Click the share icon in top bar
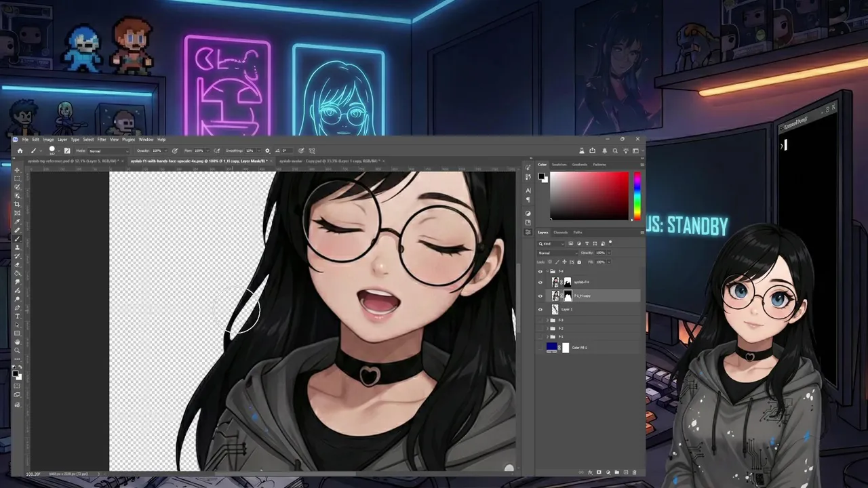The height and width of the screenshot is (488, 868). [592, 150]
